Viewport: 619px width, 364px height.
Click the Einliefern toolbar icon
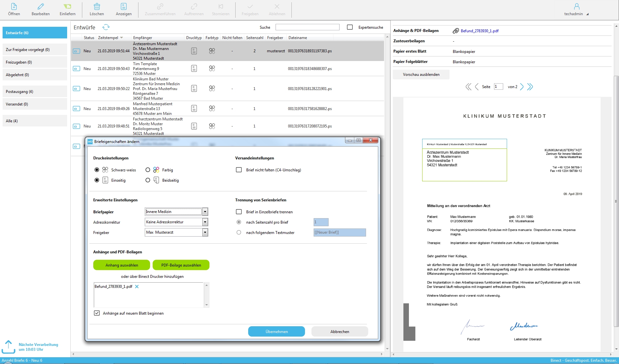pos(67,7)
